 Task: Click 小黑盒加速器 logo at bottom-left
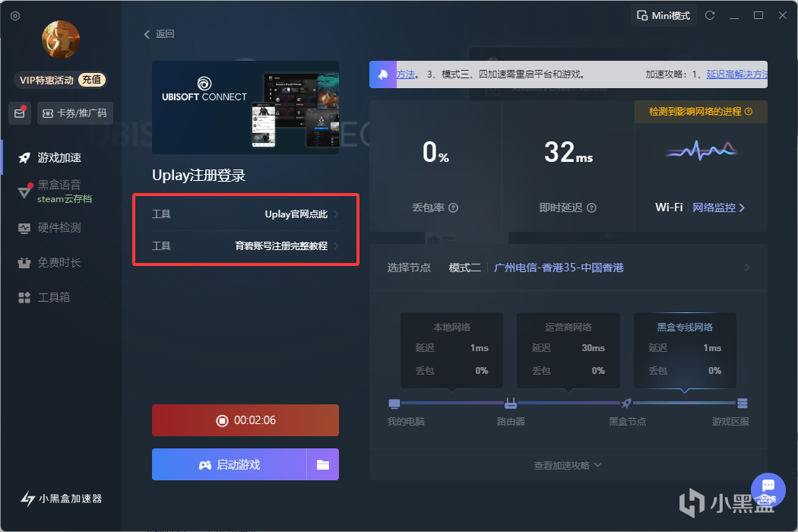61,499
